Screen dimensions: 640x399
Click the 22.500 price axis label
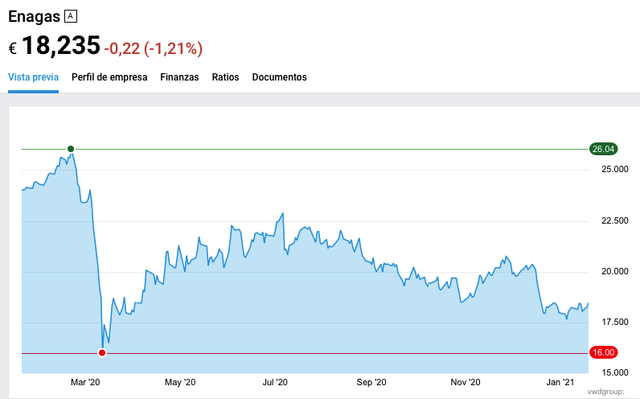[x=615, y=221]
